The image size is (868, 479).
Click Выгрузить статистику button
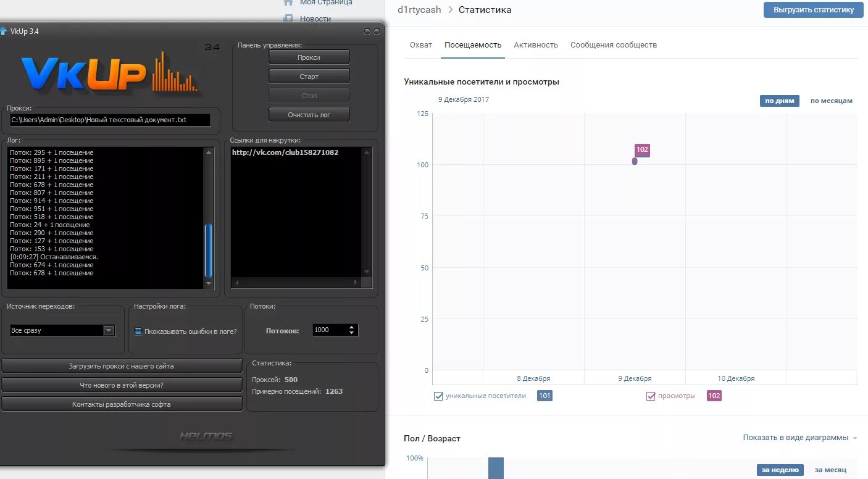coord(814,10)
